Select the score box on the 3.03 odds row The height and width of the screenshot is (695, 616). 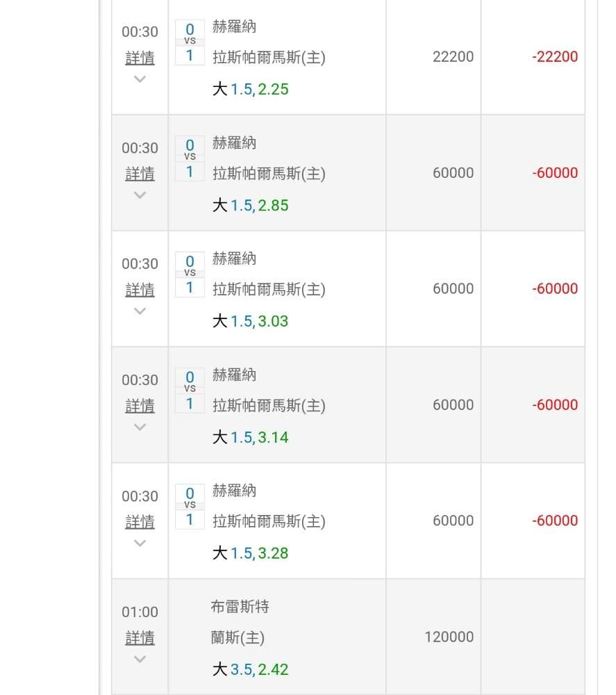[x=190, y=275]
